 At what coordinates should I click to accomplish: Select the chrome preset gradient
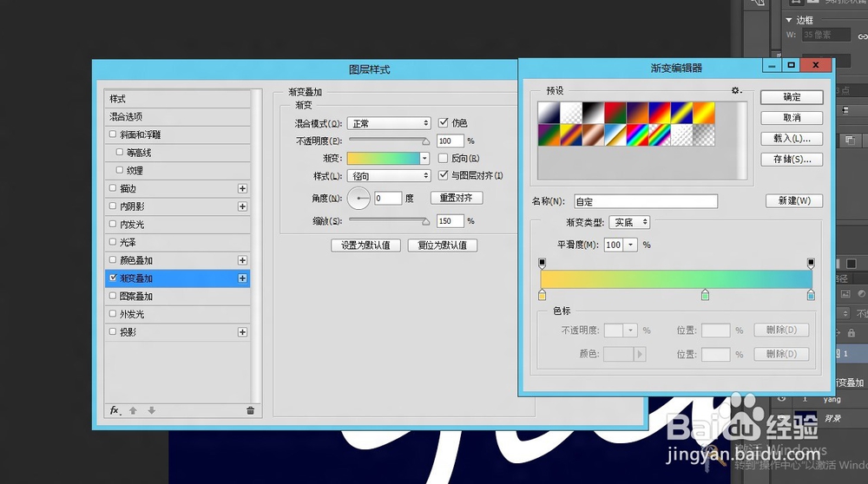point(615,135)
